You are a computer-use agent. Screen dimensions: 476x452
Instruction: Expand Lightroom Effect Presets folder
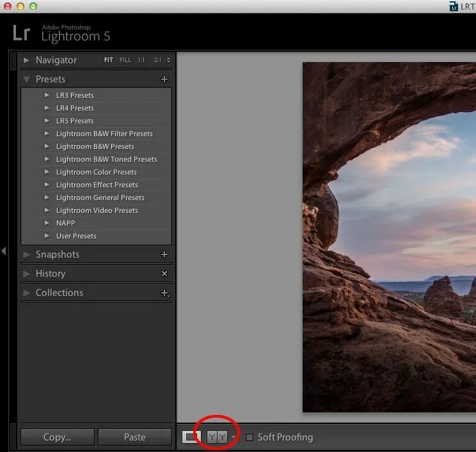click(x=47, y=184)
